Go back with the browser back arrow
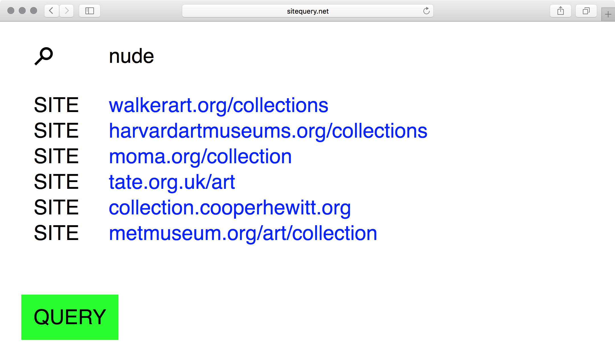The image size is (615, 364). click(x=52, y=11)
